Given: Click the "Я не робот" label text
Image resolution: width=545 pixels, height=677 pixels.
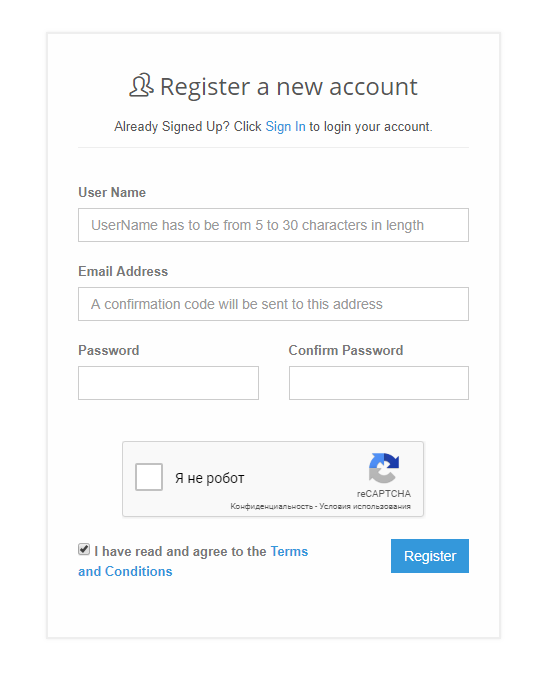Looking at the screenshot, I should 209,478.
